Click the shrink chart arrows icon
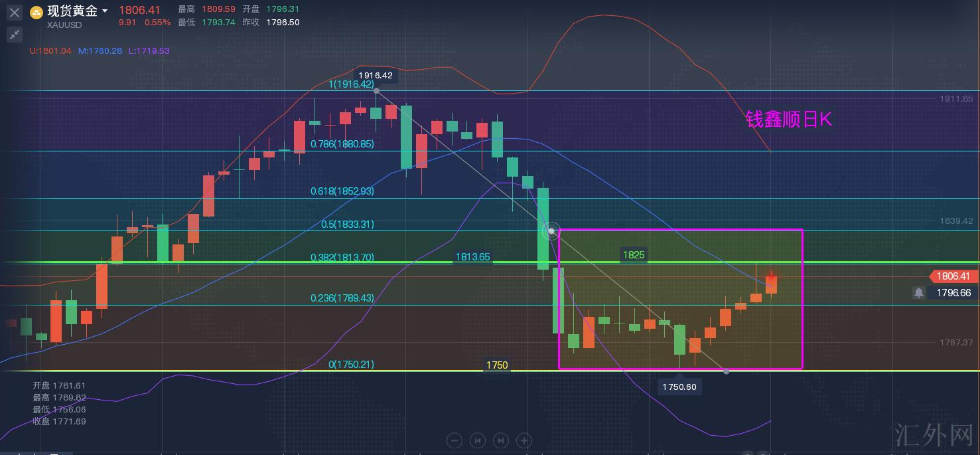 point(15,35)
